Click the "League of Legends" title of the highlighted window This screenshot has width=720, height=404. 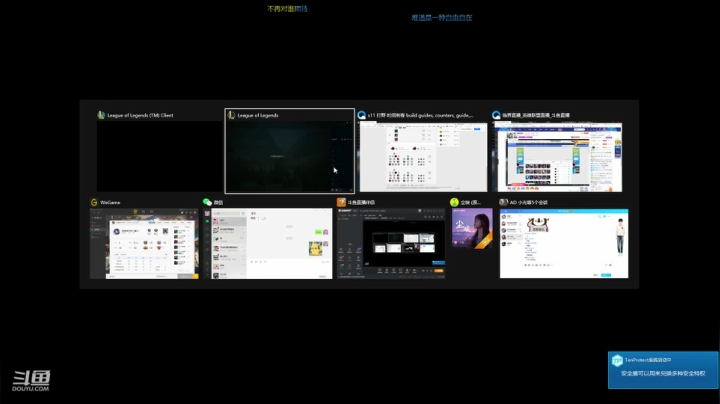point(258,115)
